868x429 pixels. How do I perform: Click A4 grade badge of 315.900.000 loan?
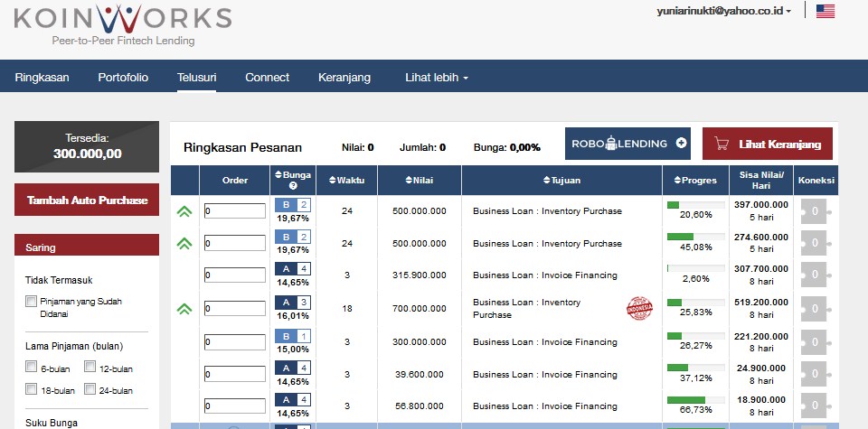(x=293, y=269)
